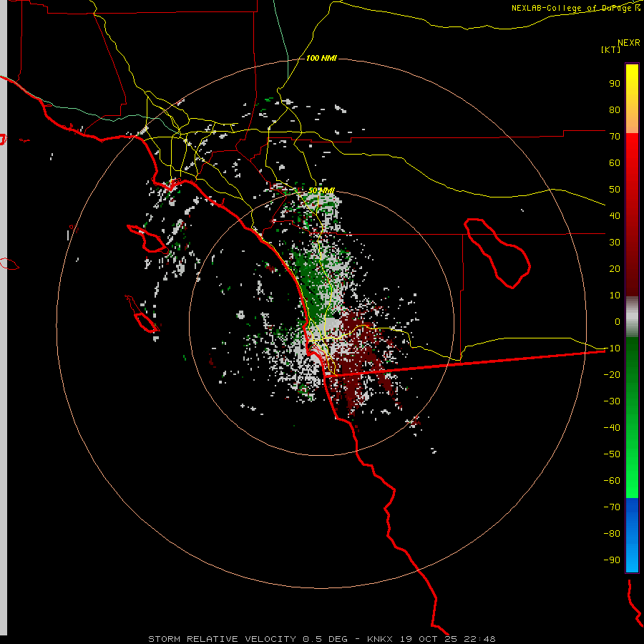644x644 pixels.
Task: Click the 70 knot scale label
Action: point(615,137)
